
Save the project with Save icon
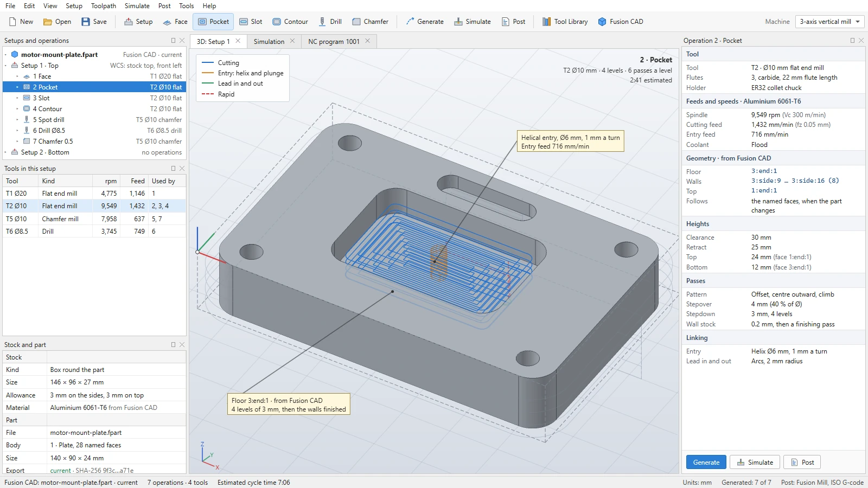click(94, 22)
